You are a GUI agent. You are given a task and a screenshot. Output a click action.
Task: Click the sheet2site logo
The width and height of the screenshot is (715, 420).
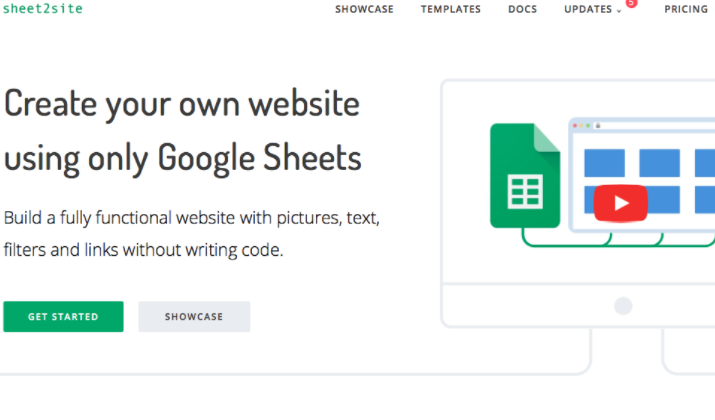click(43, 9)
